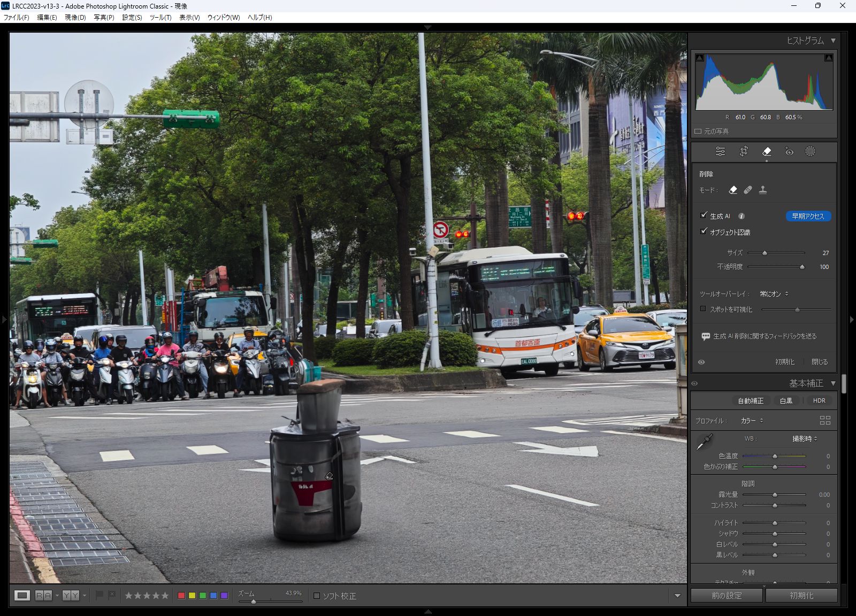Image resolution: width=856 pixels, height=616 pixels.
Task: Switch to Heal mode bandage icon
Action: pos(748,190)
